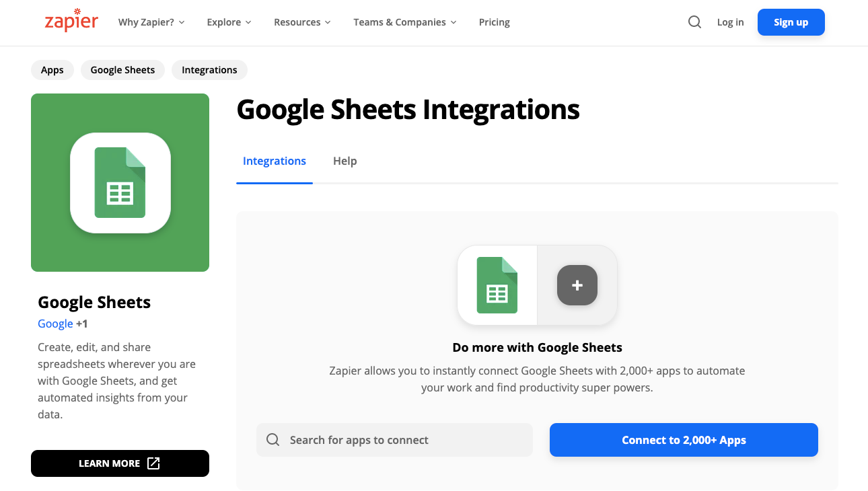868x491 pixels.
Task: Click the search magnifier inside the apps search bar
Action: [x=273, y=439]
